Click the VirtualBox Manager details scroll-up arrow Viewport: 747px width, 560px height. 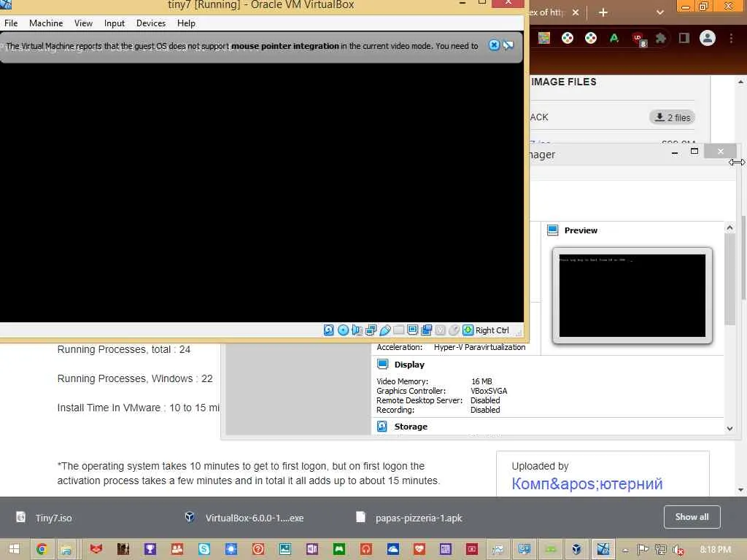729,228
